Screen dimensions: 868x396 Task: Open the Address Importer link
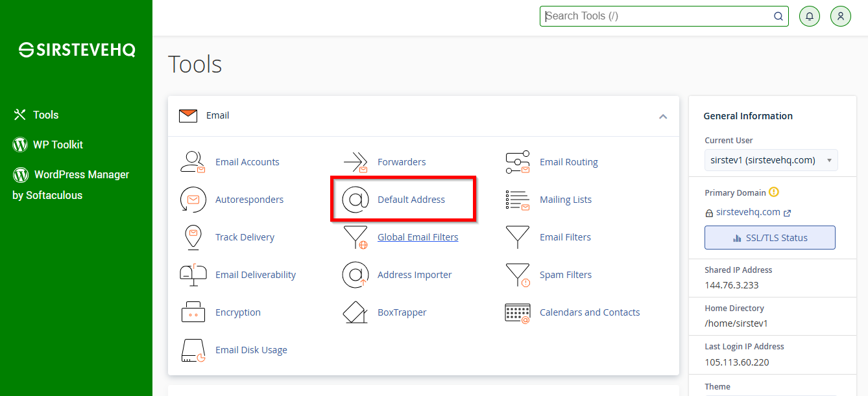[415, 275]
